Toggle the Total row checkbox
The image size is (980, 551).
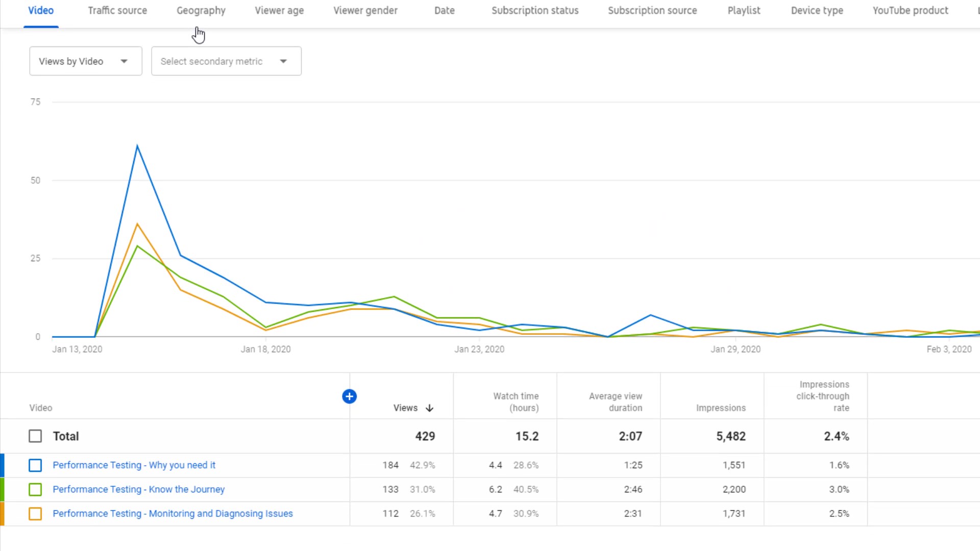tap(35, 436)
